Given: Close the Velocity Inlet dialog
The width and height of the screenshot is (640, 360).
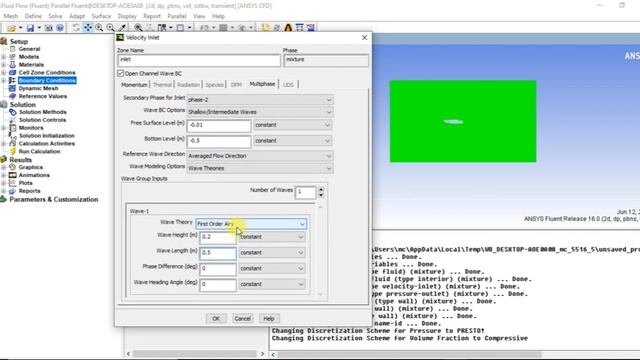Looking at the screenshot, I should [x=364, y=38].
